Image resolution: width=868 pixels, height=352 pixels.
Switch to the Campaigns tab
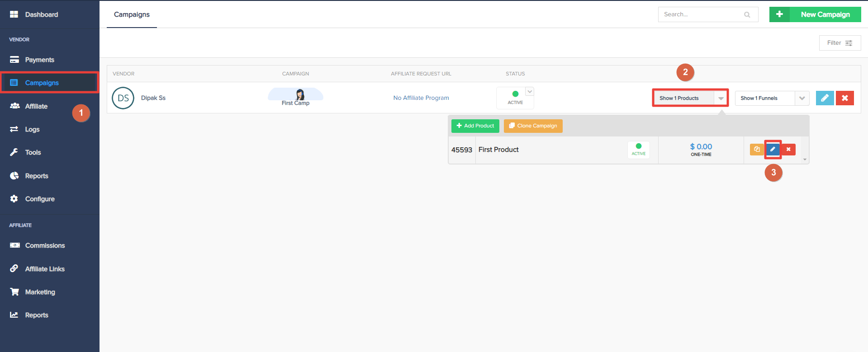point(132,14)
